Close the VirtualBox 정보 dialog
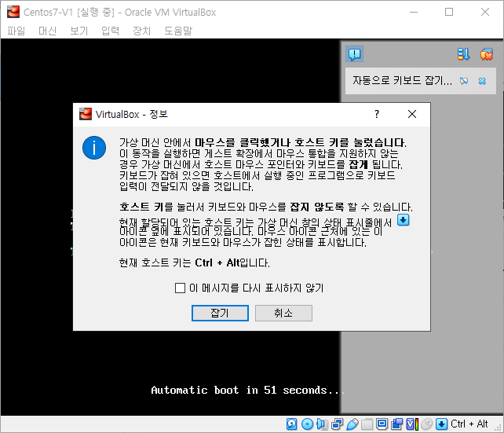The image size is (504, 433). (x=411, y=114)
